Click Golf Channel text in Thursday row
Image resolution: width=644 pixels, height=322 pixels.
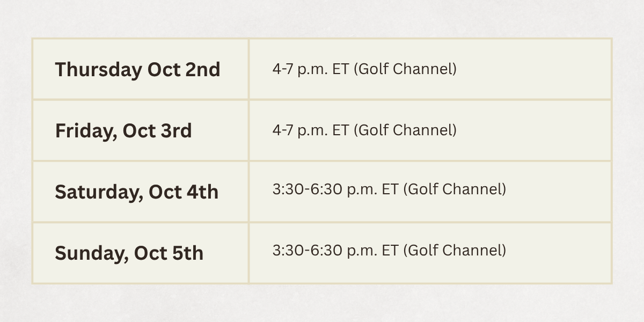405,69
